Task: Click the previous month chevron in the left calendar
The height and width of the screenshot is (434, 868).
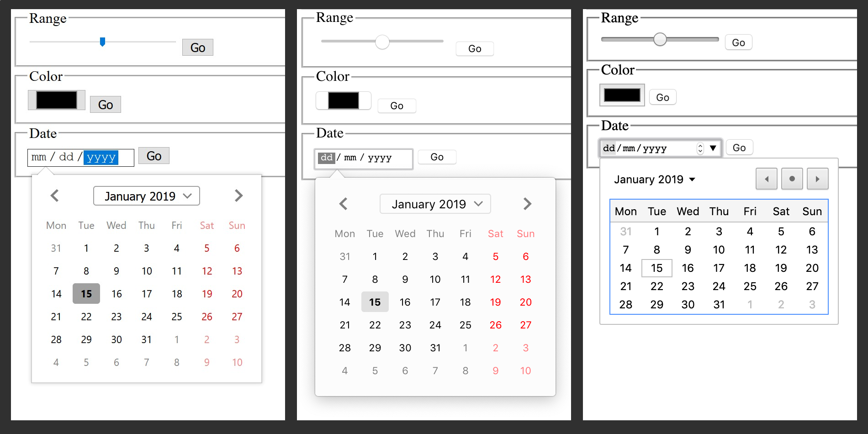Action: [x=55, y=196]
